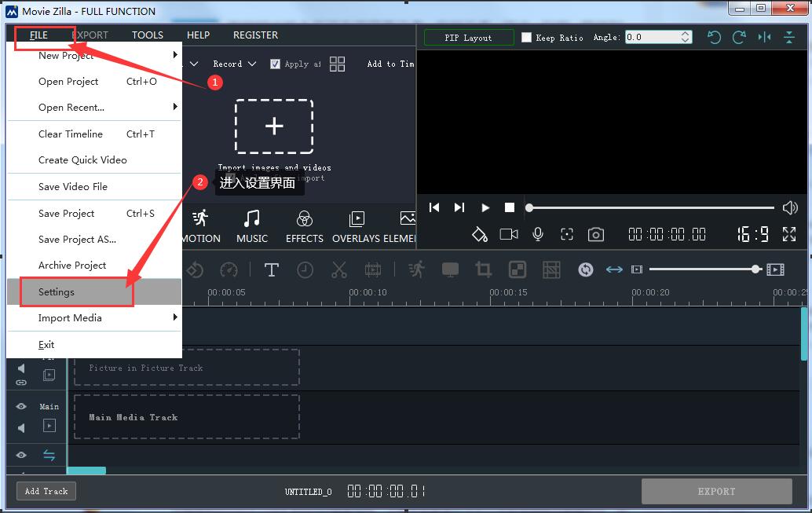Open the HELP menu
Viewport: 812px width, 513px height.
(198, 35)
